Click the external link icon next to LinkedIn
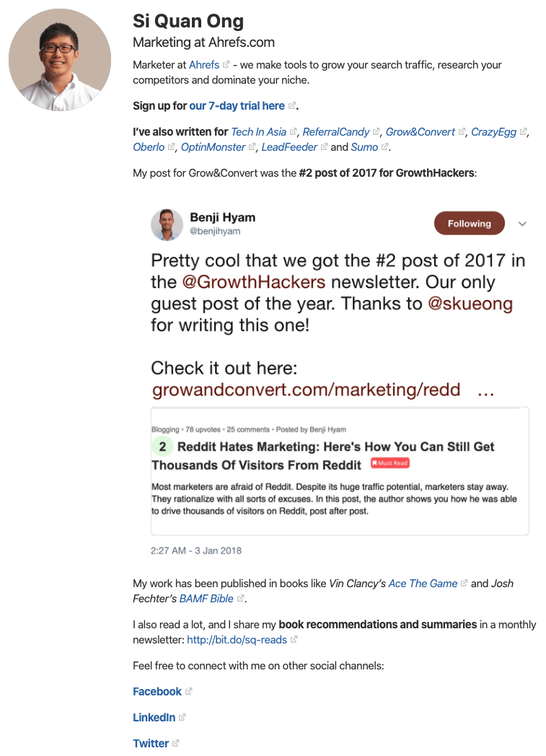 point(182,717)
